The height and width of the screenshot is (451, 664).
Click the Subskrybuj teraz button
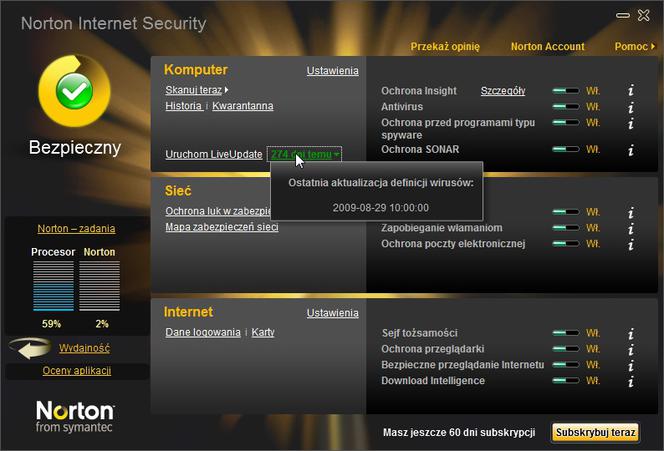tap(595, 432)
